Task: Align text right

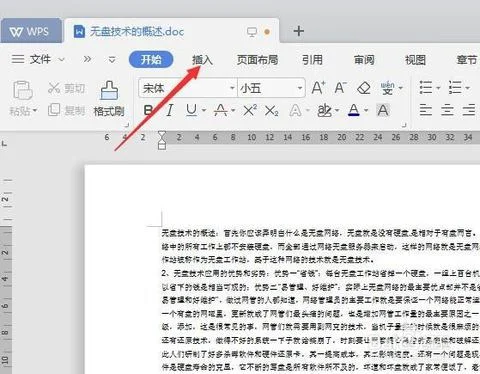Action: [x=469, y=110]
